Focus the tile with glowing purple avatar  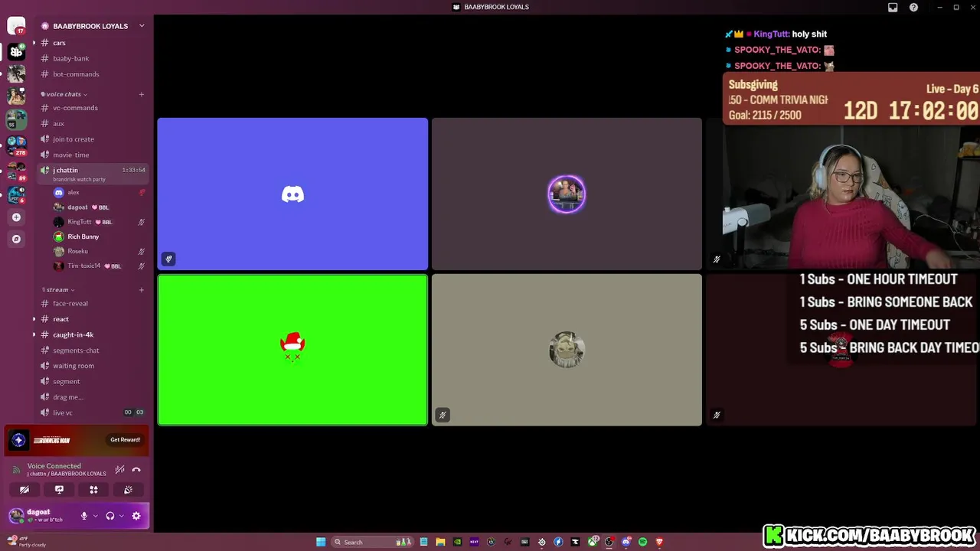[567, 194]
